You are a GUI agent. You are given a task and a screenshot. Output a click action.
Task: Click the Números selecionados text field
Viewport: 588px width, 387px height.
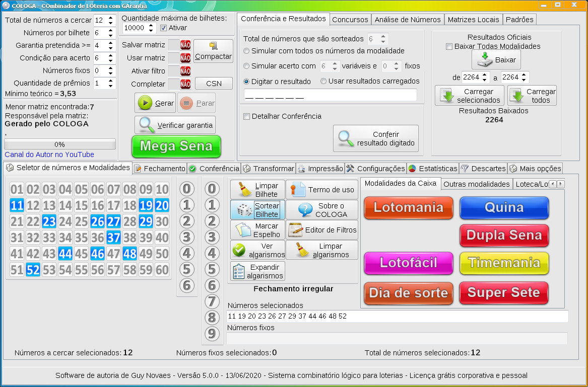pyautogui.click(x=398, y=316)
